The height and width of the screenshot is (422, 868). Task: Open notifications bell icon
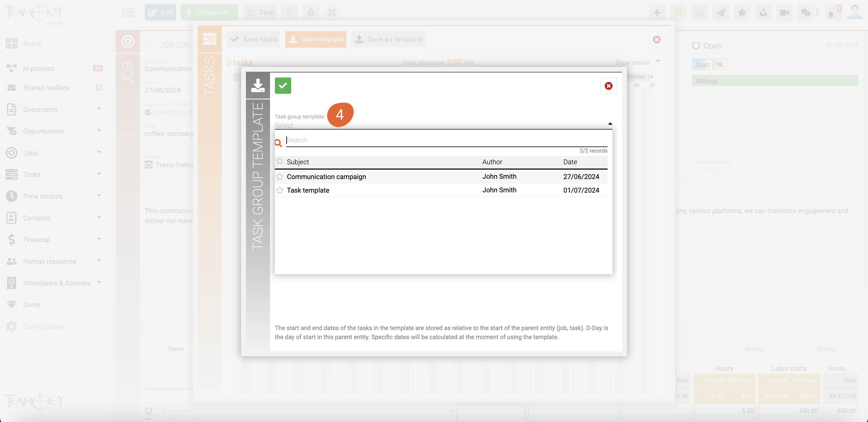click(x=831, y=14)
